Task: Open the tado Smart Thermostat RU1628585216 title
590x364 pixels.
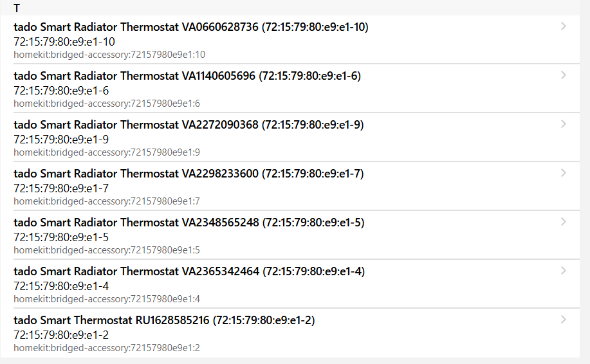Action: coord(164,320)
